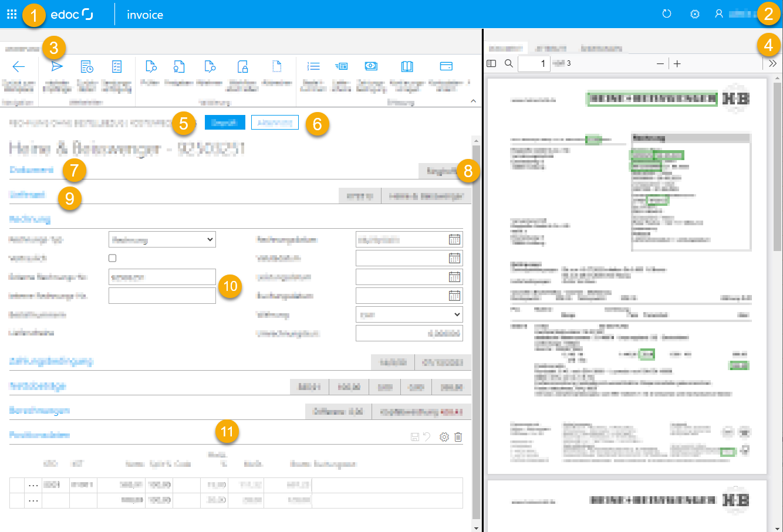This screenshot has width=783, height=532.
Task: Click the open book ribbon icon
Action: [x=407, y=66]
